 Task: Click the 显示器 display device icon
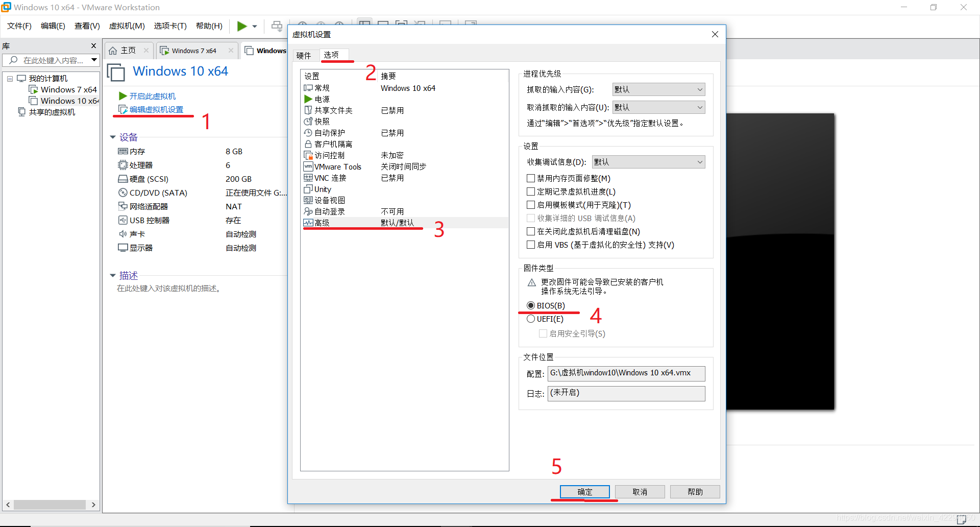point(122,248)
